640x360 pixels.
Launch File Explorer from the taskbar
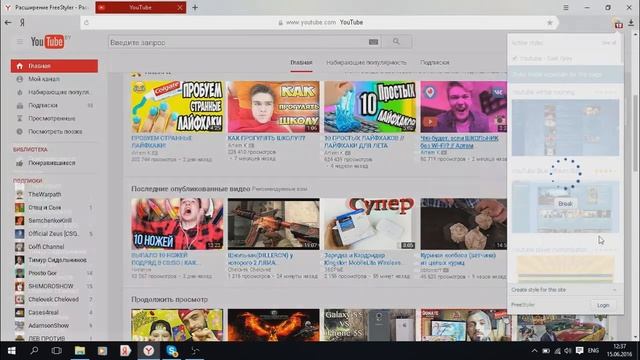[x=80, y=351]
